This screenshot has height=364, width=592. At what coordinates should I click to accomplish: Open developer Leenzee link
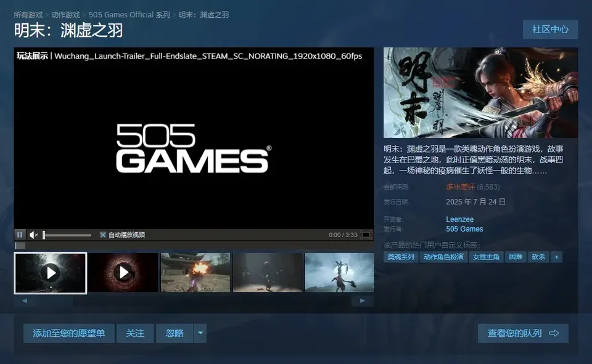click(459, 219)
